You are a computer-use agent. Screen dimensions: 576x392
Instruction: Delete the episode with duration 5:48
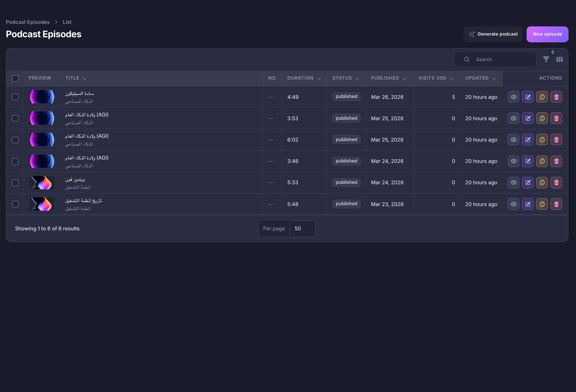click(556, 204)
